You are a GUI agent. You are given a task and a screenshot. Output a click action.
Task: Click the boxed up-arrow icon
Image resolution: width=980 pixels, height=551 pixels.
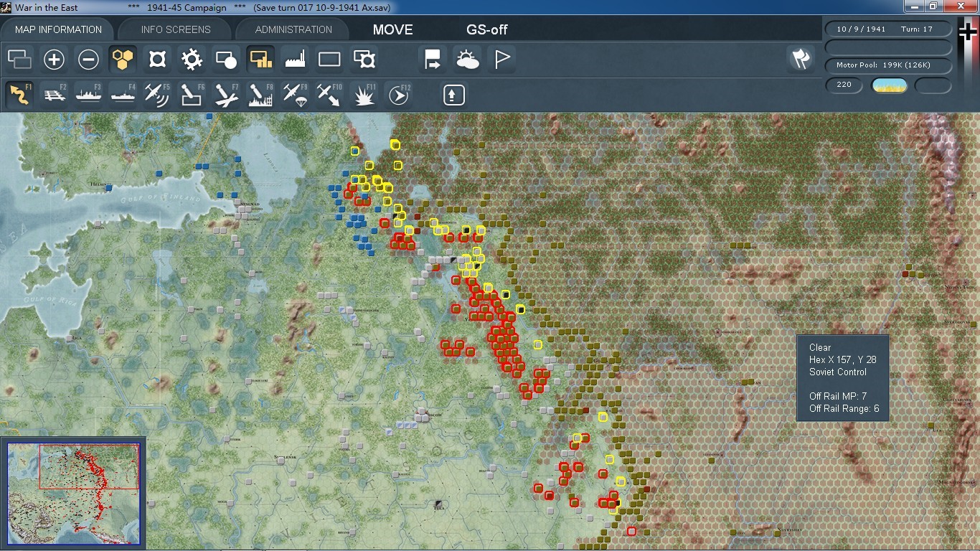point(453,95)
